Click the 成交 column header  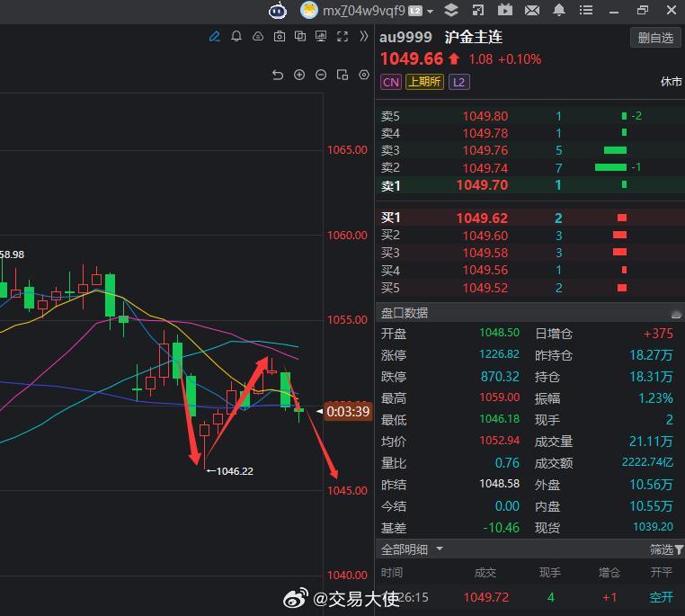485,572
